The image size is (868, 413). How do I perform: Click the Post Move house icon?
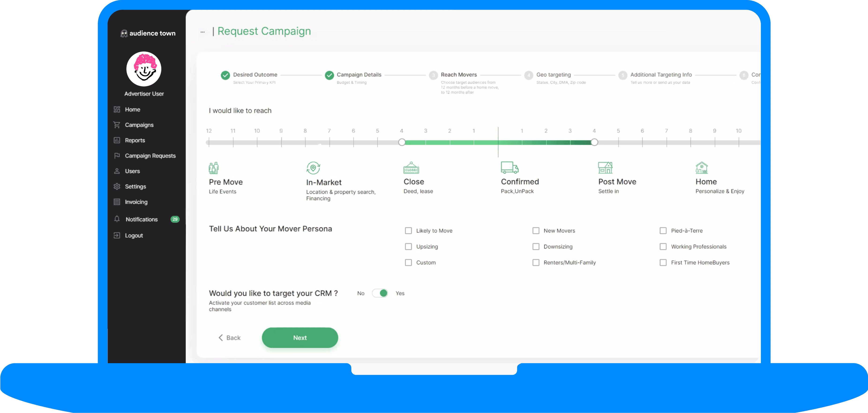[x=605, y=167]
